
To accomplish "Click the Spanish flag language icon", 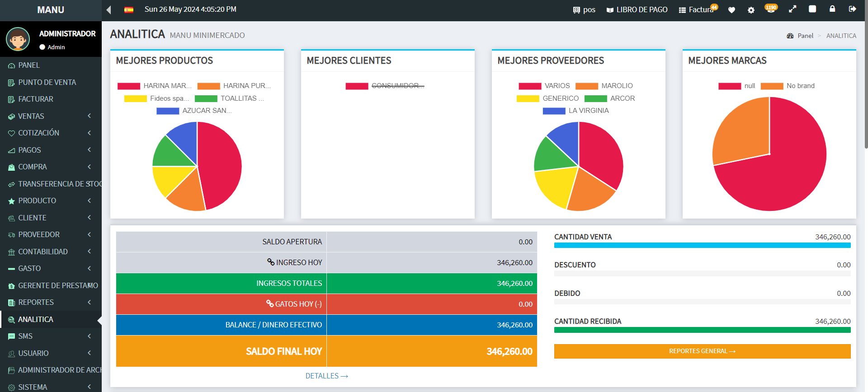I will (129, 10).
